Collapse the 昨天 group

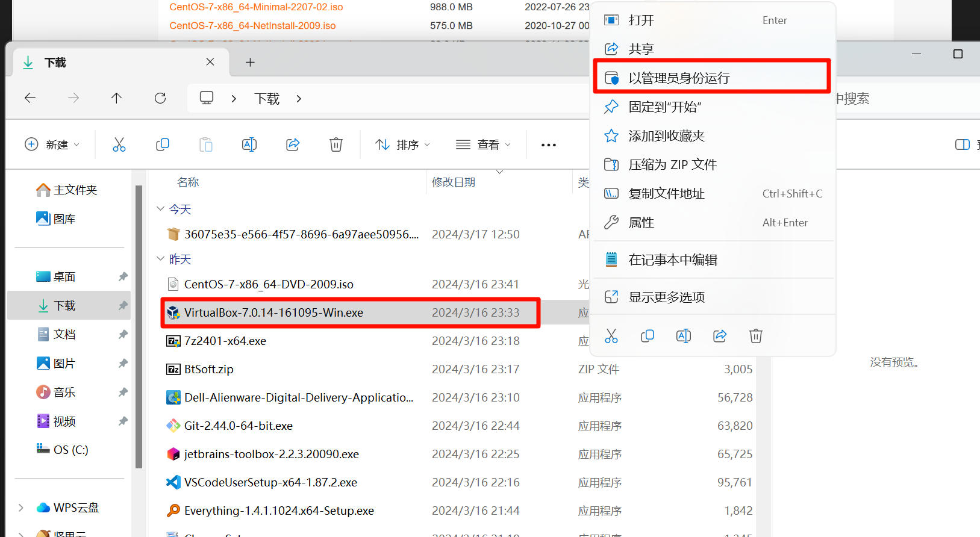(x=160, y=259)
